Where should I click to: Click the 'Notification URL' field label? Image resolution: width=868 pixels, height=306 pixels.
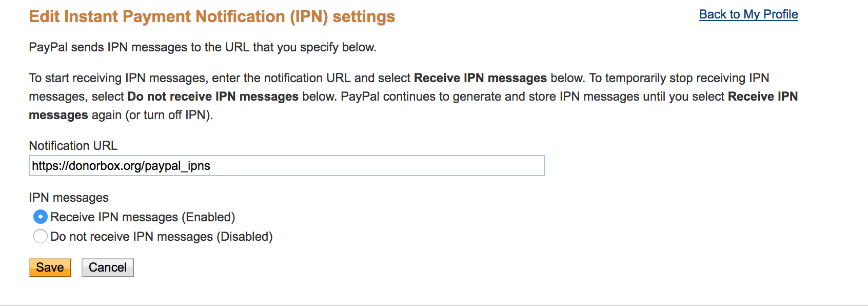73,146
